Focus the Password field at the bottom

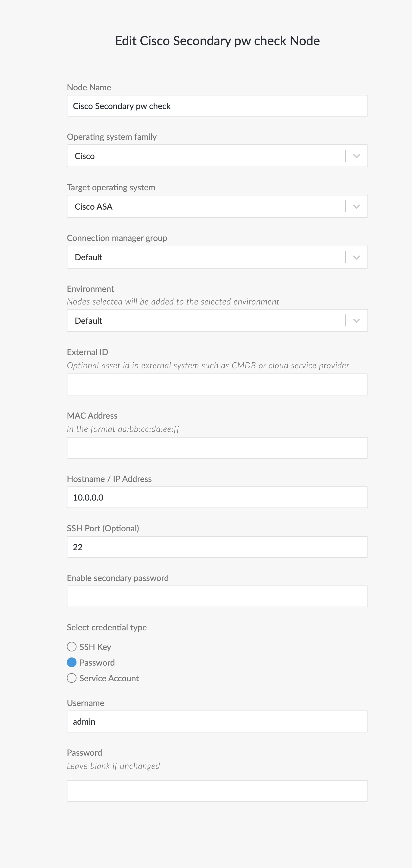pyautogui.click(x=217, y=791)
